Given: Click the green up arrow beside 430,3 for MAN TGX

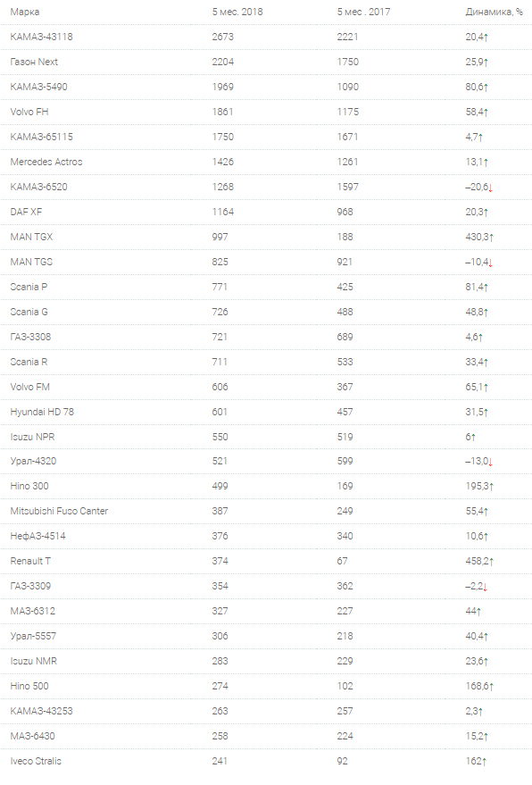Looking at the screenshot, I should (x=492, y=238).
